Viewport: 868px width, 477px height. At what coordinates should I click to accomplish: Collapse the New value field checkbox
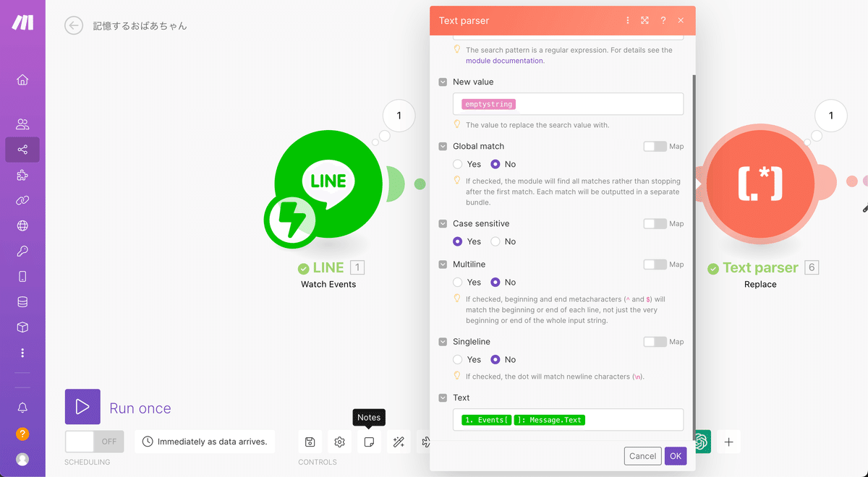point(443,82)
